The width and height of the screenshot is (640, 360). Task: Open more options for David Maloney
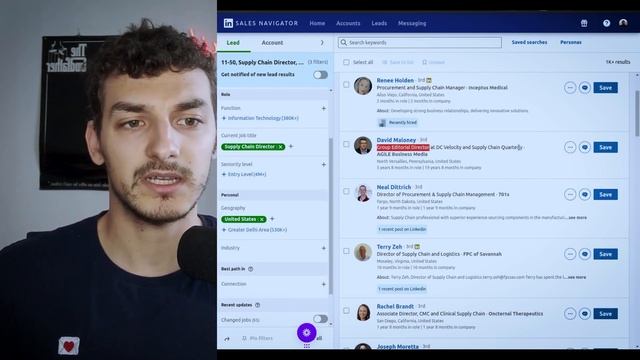(570, 147)
